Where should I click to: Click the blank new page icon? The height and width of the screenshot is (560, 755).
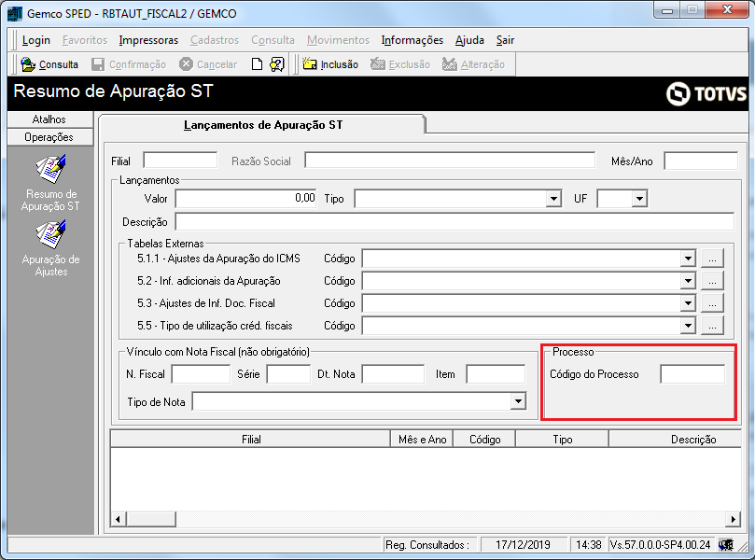(x=258, y=64)
